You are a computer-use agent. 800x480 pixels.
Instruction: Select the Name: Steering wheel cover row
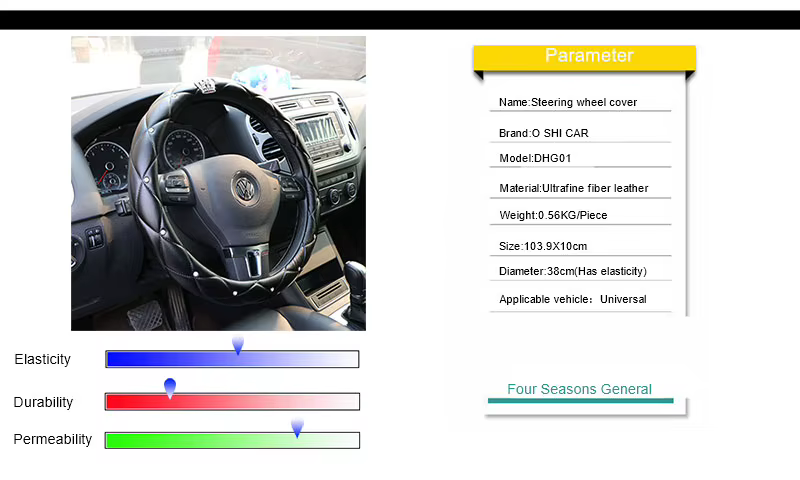pyautogui.click(x=581, y=102)
